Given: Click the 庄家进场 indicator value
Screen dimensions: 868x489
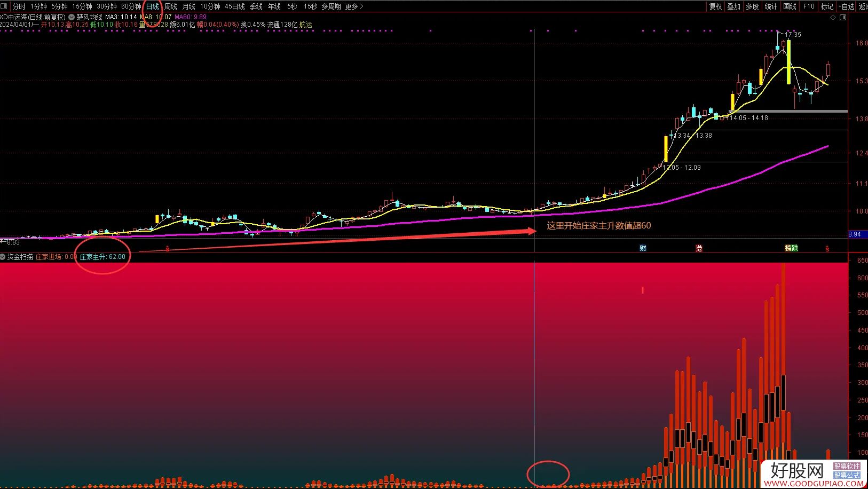Looking at the screenshot, I should pos(56,257).
